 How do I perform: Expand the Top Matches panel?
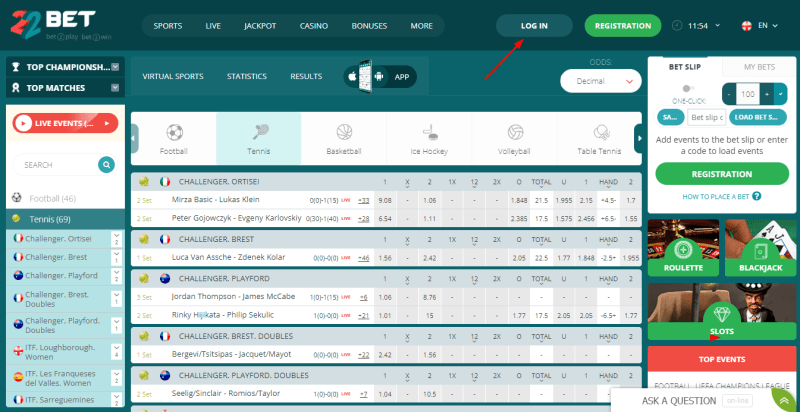115,88
